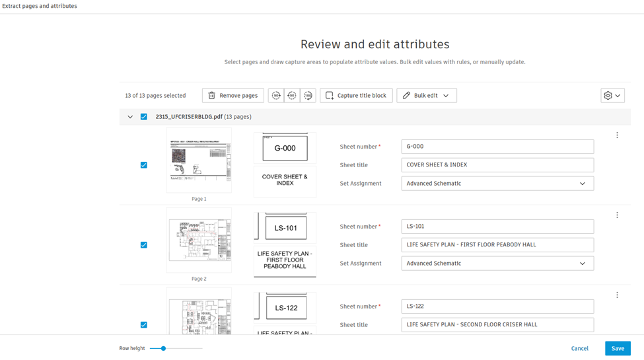Uncheck the 2315_UFCRISERBLDG.pdf file checkbox

[x=144, y=117]
